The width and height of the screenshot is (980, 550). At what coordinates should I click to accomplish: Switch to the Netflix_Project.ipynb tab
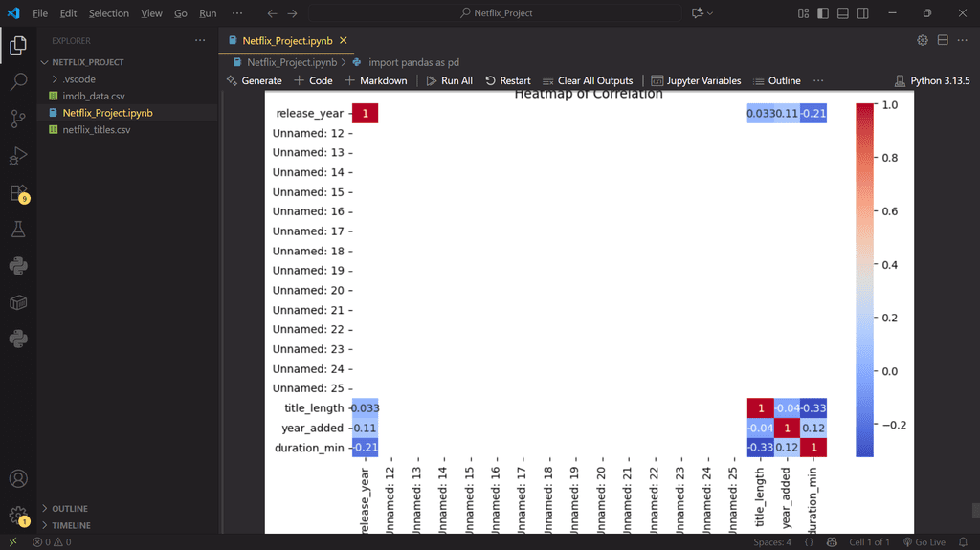(287, 40)
